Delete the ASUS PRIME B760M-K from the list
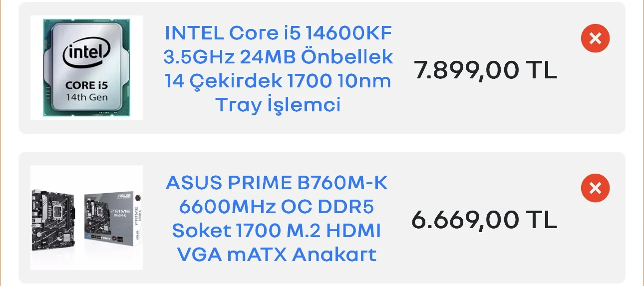This screenshot has height=286, width=644. (x=595, y=188)
